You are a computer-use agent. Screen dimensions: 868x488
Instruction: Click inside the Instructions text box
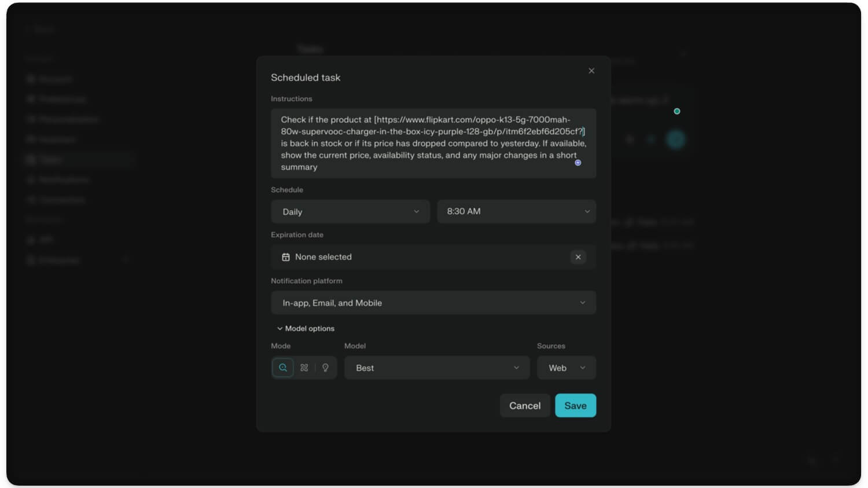433,143
